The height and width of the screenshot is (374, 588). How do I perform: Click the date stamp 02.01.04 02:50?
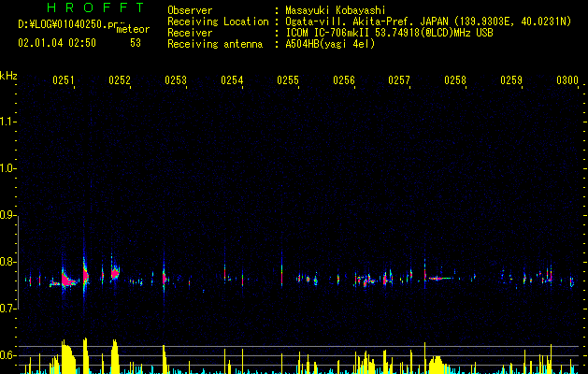tap(57, 43)
